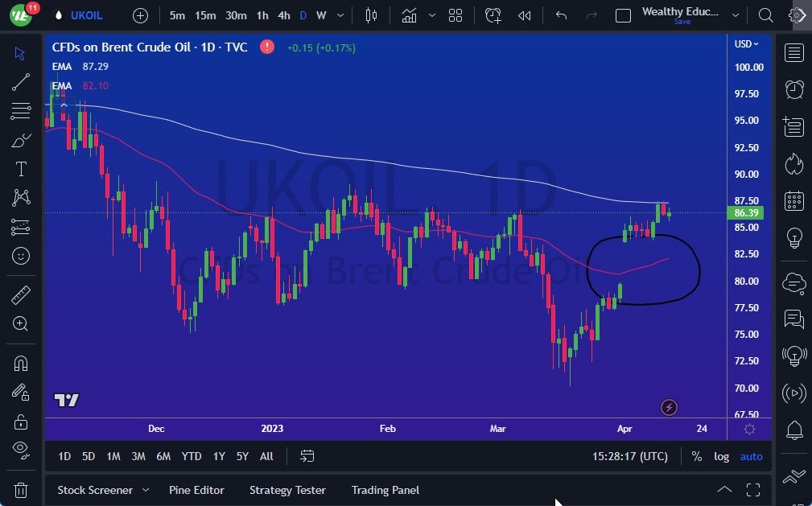Hide all drawings with eye icon
Image resolution: width=812 pixels, height=506 pixels.
click(21, 449)
